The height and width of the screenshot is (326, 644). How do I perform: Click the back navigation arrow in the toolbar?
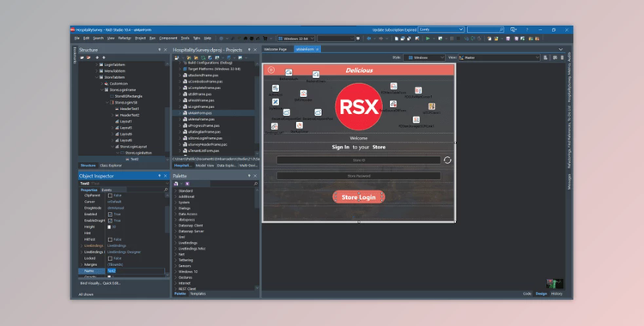click(x=368, y=39)
